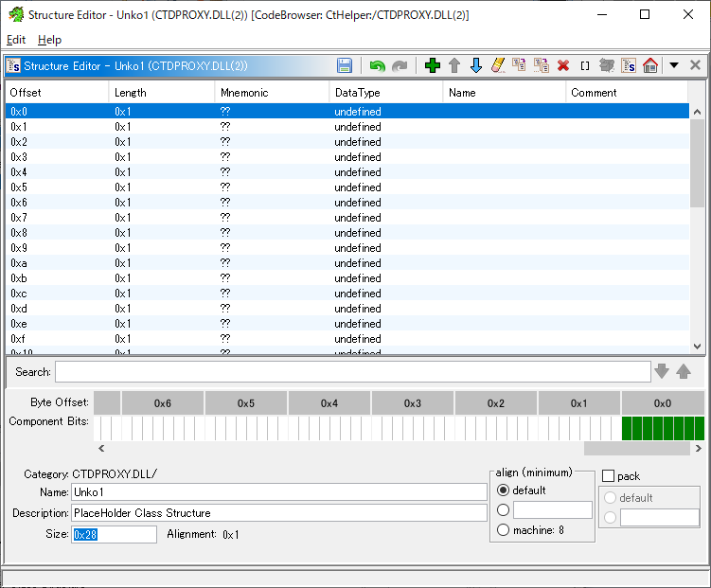The width and height of the screenshot is (711, 588).
Task: Enable the pack checkbox
Action: (x=608, y=476)
